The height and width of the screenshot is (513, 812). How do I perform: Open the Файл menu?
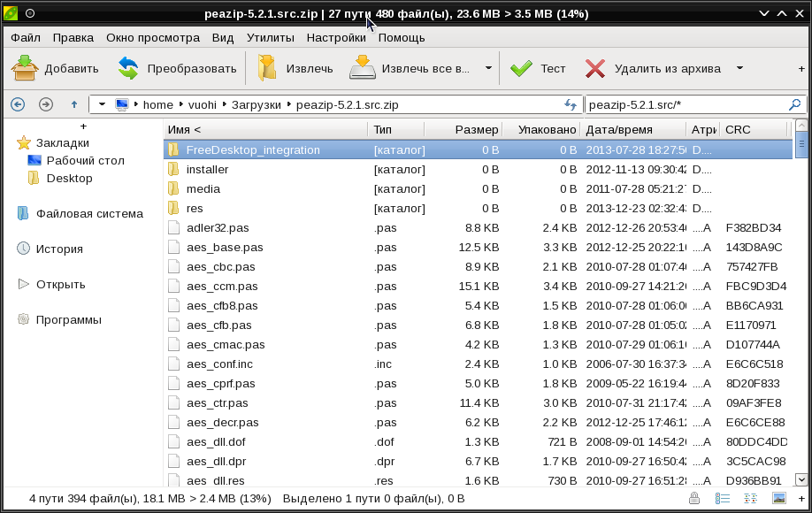[x=26, y=38]
